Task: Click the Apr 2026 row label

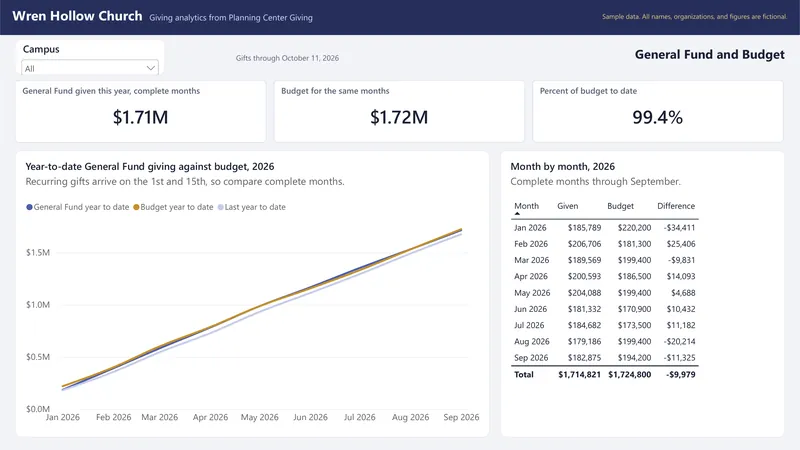Action: [x=531, y=277]
